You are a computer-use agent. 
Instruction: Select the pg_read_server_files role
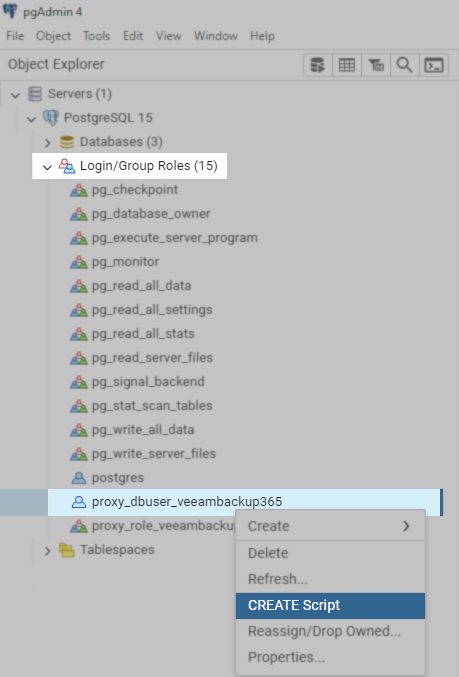(152, 357)
